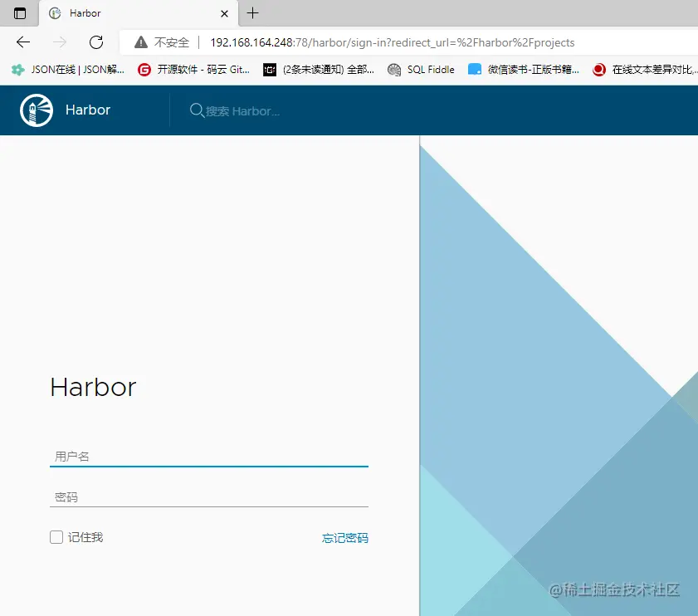Click the 用户名 username field
Screen dimensions: 698x616
209,457
